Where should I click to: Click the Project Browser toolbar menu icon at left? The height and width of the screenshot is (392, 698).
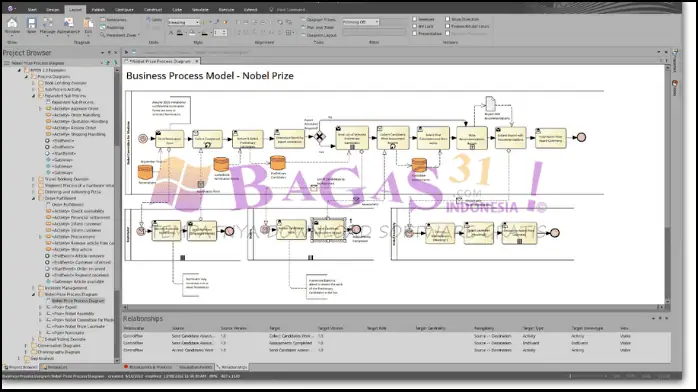click(7, 63)
